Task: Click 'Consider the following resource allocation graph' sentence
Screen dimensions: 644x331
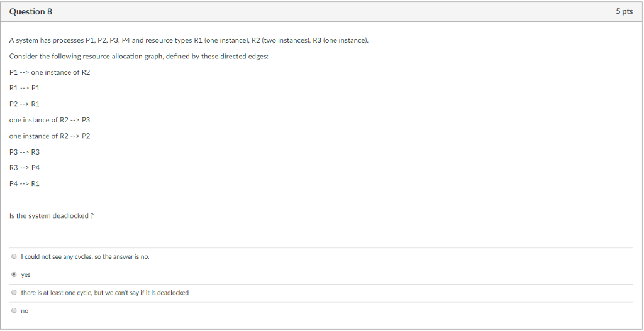Action: tap(139, 57)
